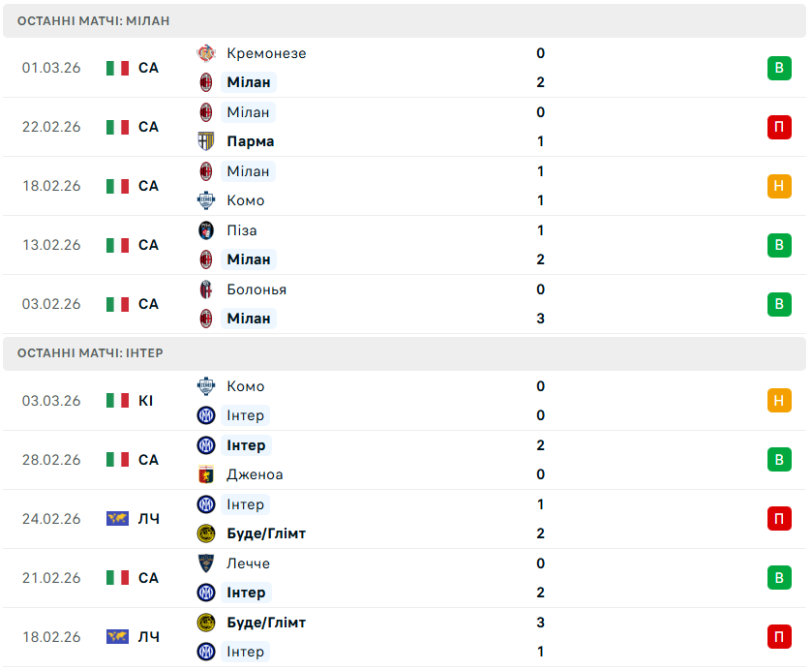The image size is (812, 670).
Task: Click the Pisa club crest icon
Action: click(x=205, y=230)
